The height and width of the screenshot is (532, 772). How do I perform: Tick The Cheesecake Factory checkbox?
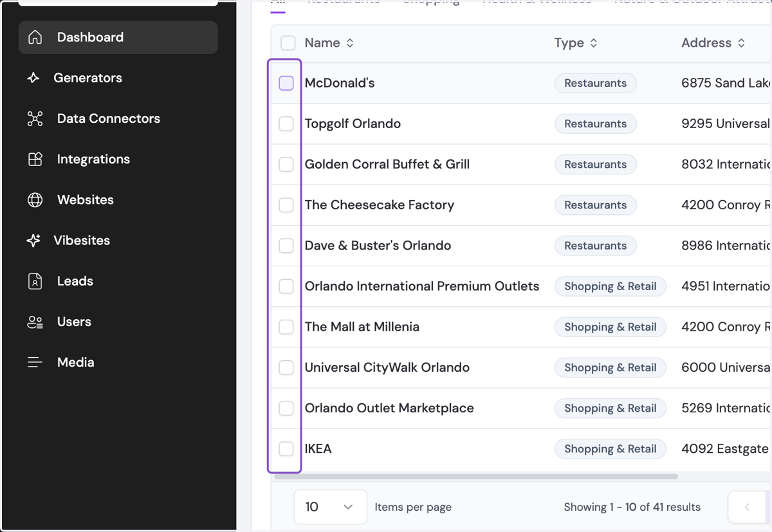click(286, 205)
